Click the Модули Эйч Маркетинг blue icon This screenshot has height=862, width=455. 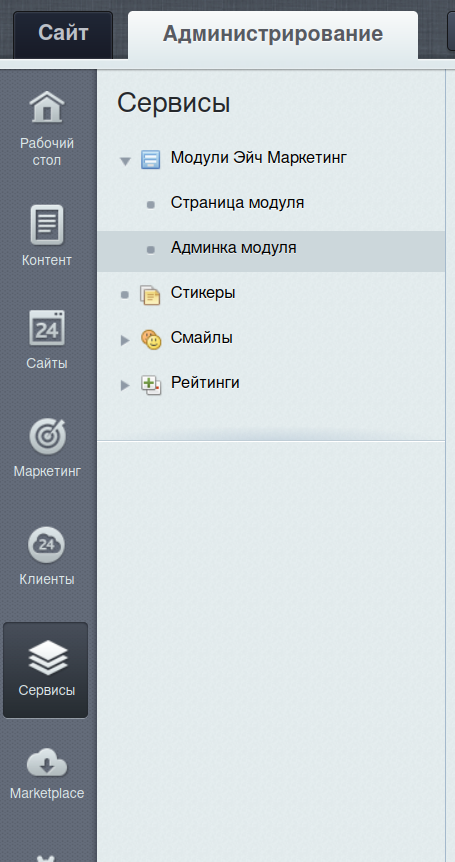point(151,159)
